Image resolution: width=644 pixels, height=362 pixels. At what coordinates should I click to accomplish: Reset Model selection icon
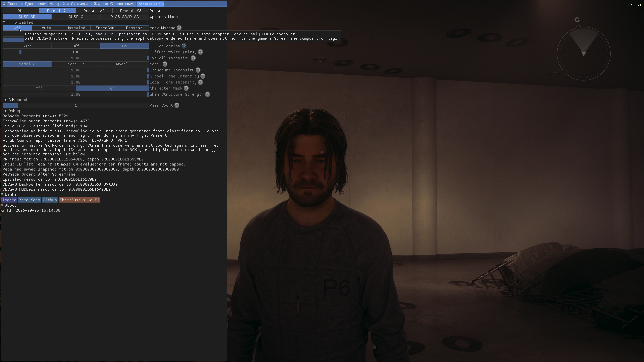165,64
